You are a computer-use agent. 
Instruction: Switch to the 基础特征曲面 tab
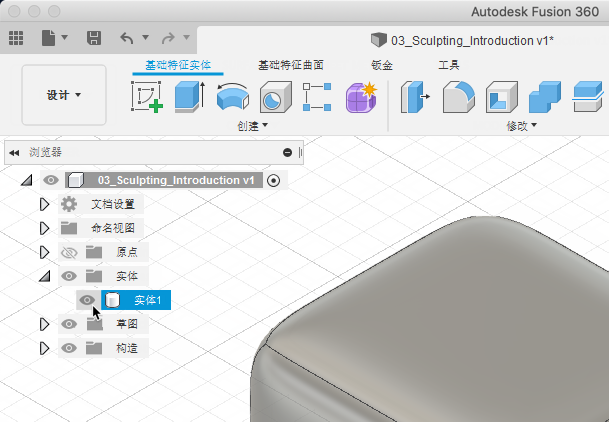click(x=291, y=65)
